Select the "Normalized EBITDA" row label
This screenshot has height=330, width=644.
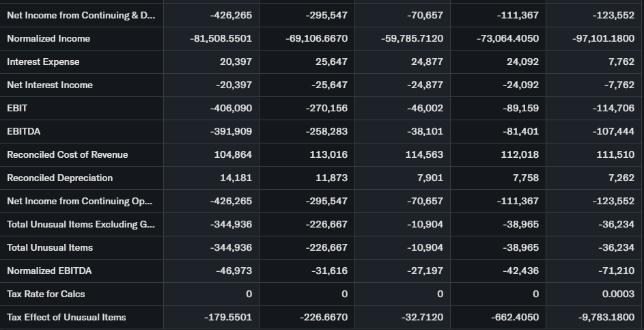[49, 271]
